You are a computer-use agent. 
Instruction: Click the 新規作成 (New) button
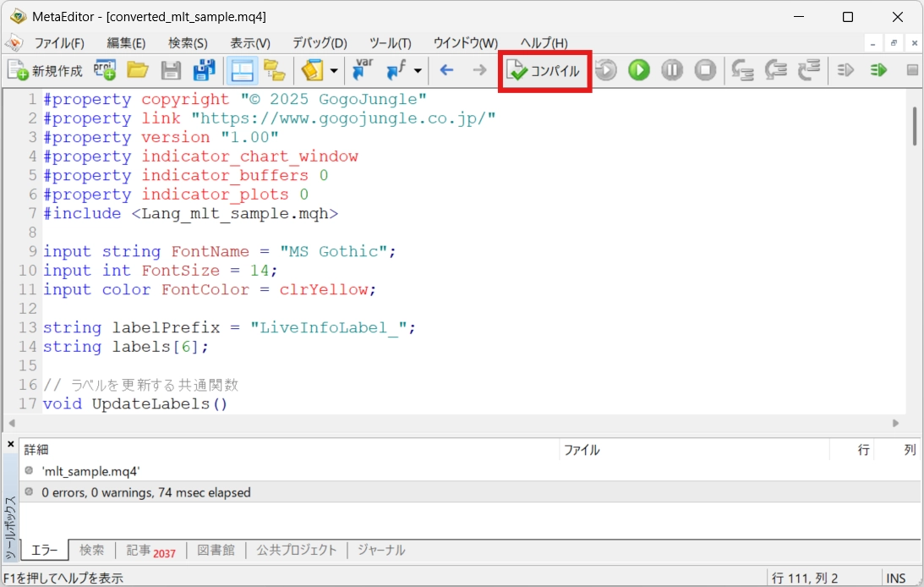tap(46, 71)
